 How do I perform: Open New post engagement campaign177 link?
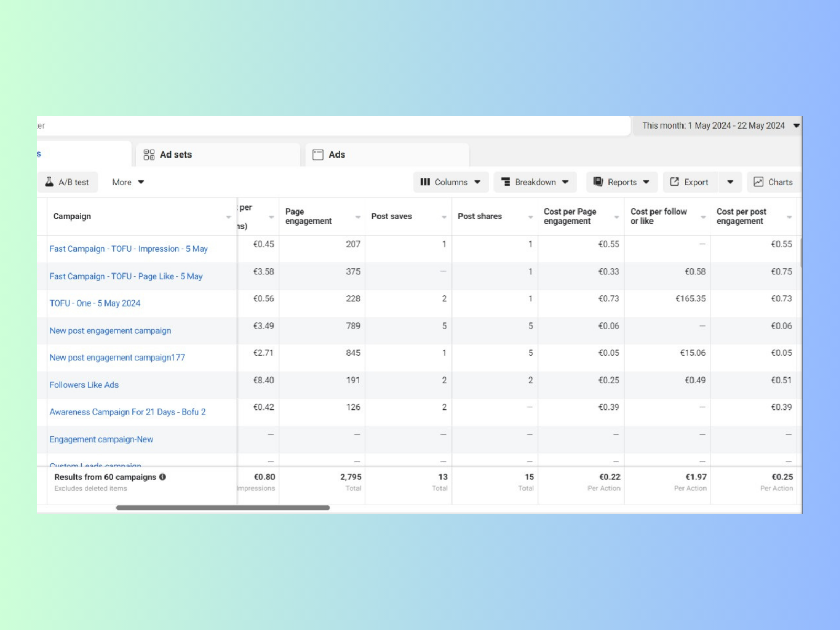[117, 358]
